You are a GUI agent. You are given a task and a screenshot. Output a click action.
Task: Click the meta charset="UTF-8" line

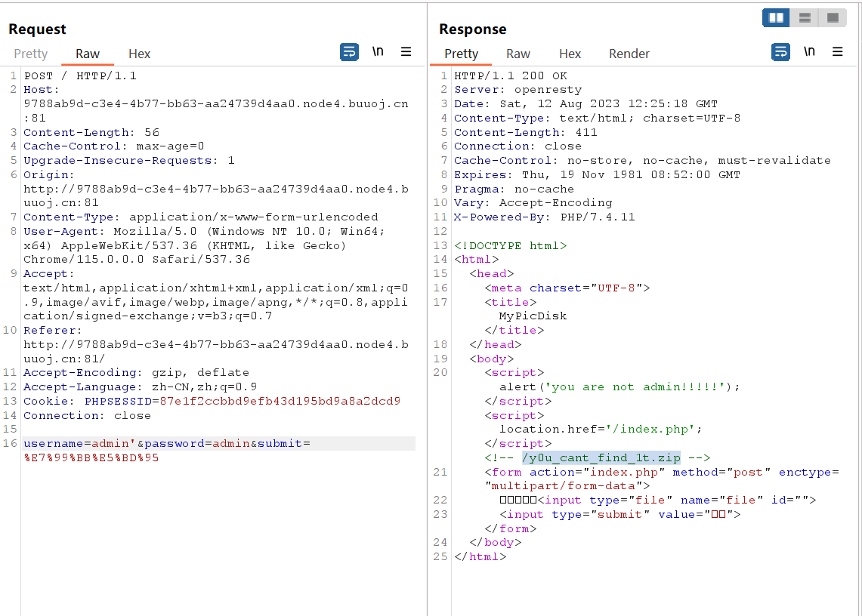pos(567,288)
